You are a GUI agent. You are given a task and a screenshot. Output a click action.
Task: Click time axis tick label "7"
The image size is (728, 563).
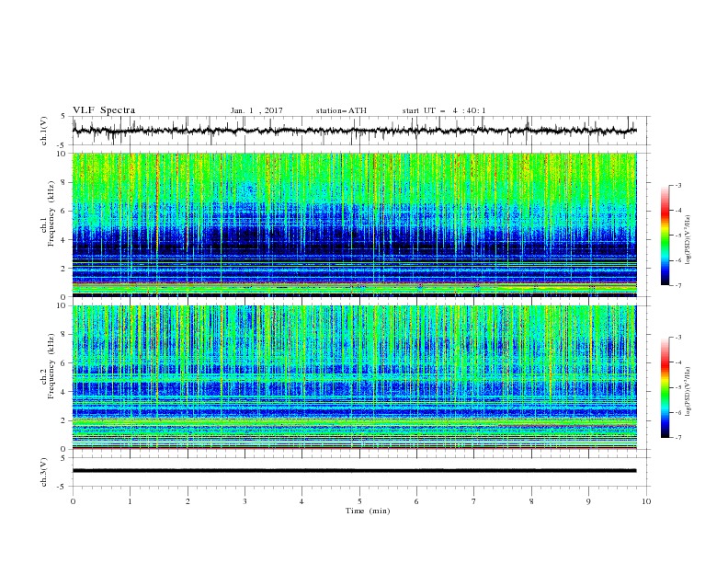(x=474, y=501)
